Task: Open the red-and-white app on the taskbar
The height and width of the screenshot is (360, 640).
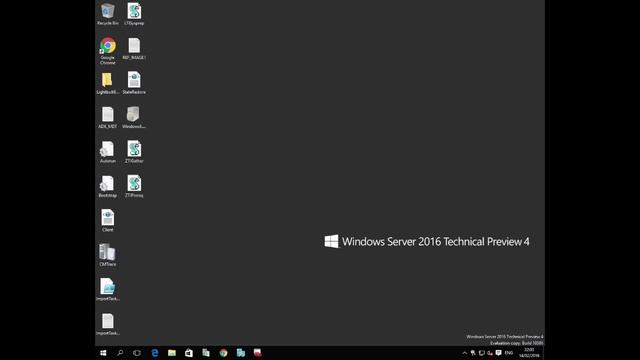Action: (258, 353)
